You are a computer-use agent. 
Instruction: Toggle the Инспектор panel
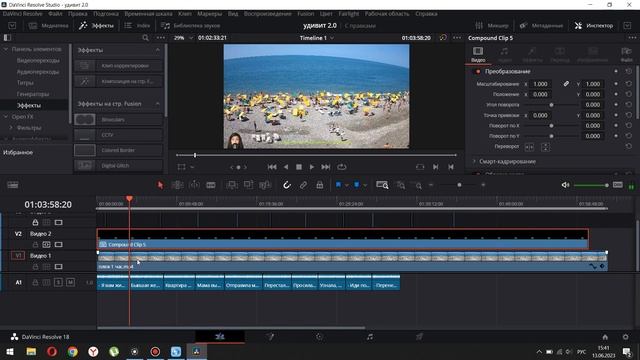pos(594,25)
